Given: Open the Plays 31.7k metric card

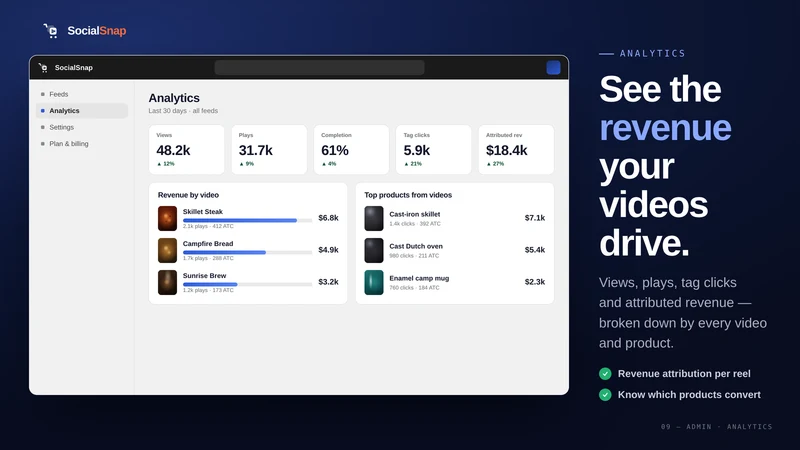Looking at the screenshot, I should [269, 149].
